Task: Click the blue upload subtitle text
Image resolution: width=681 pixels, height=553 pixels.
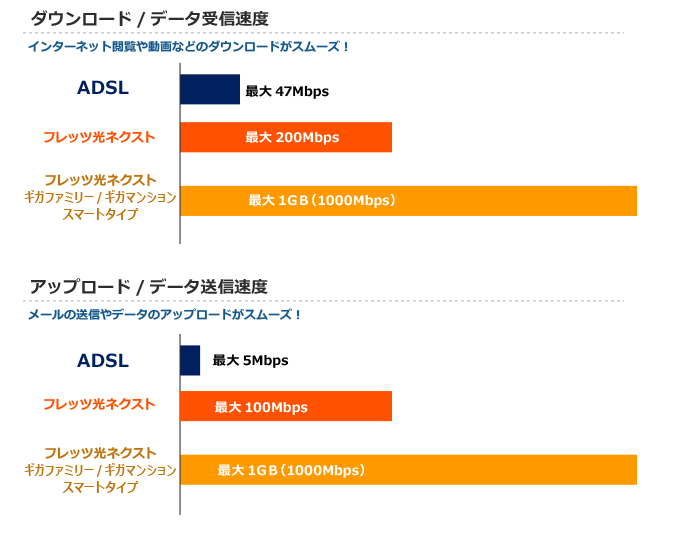Action: pyautogui.click(x=165, y=314)
